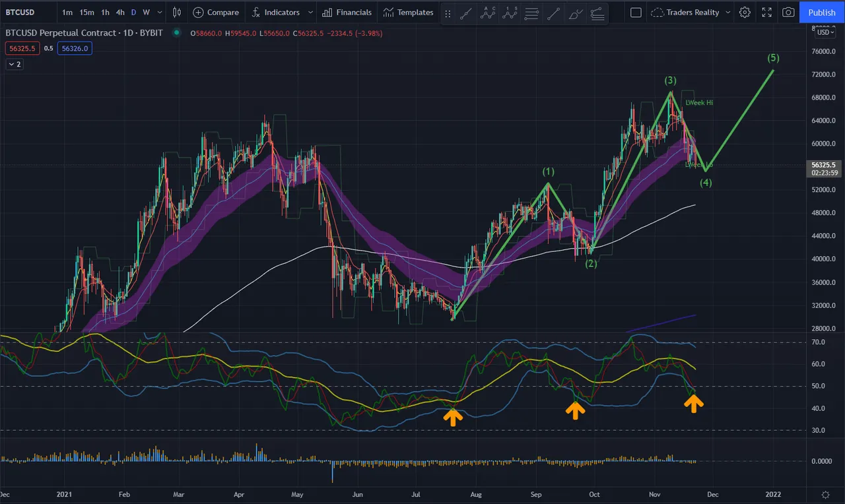Viewport: 845px width, 504px height.
Task: Click the Templates icon
Action: coord(388,12)
